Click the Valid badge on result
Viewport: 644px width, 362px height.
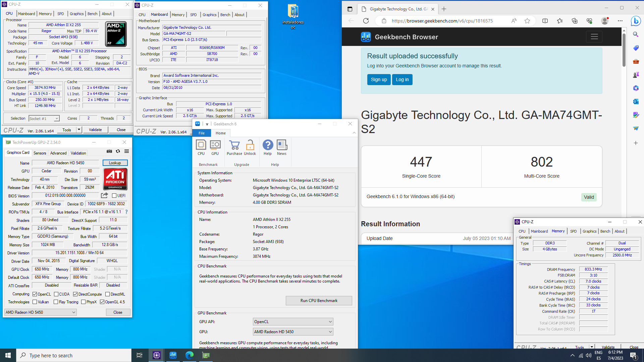589,197
